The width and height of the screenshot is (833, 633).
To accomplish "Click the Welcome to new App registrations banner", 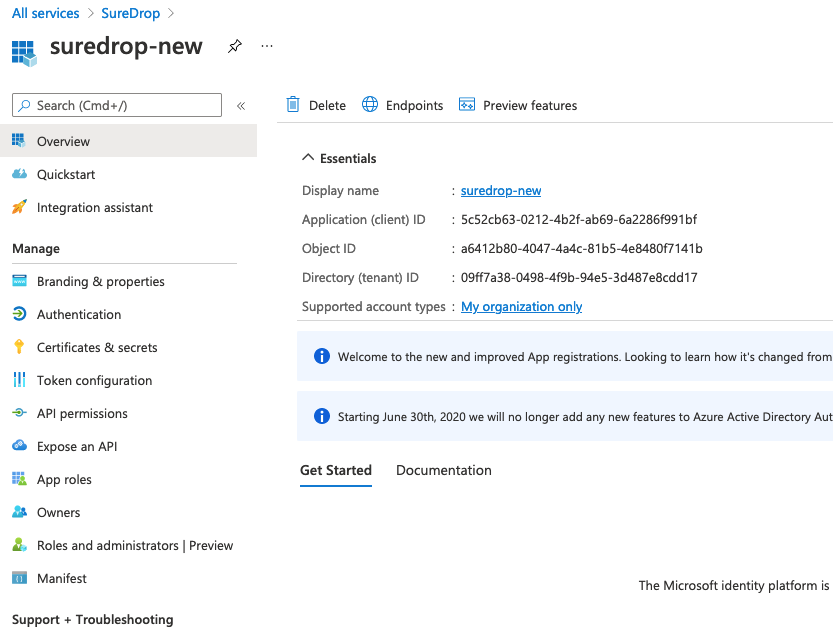I will click(x=565, y=356).
